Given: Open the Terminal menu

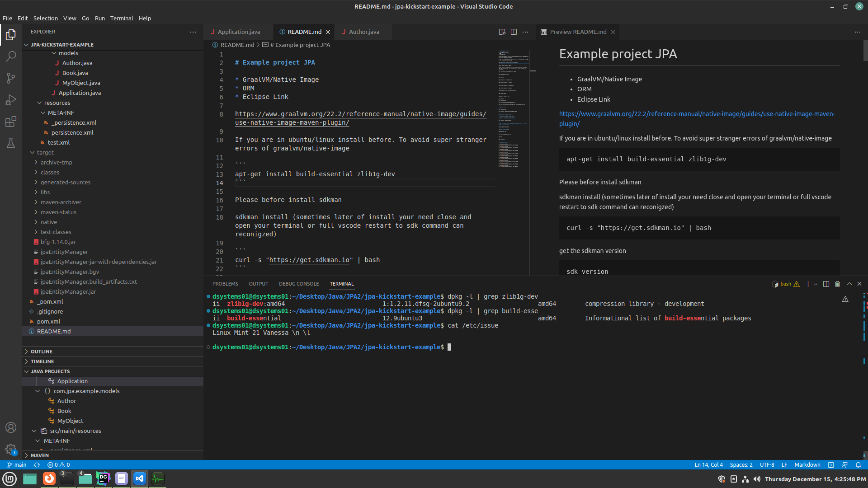Looking at the screenshot, I should coord(121,18).
